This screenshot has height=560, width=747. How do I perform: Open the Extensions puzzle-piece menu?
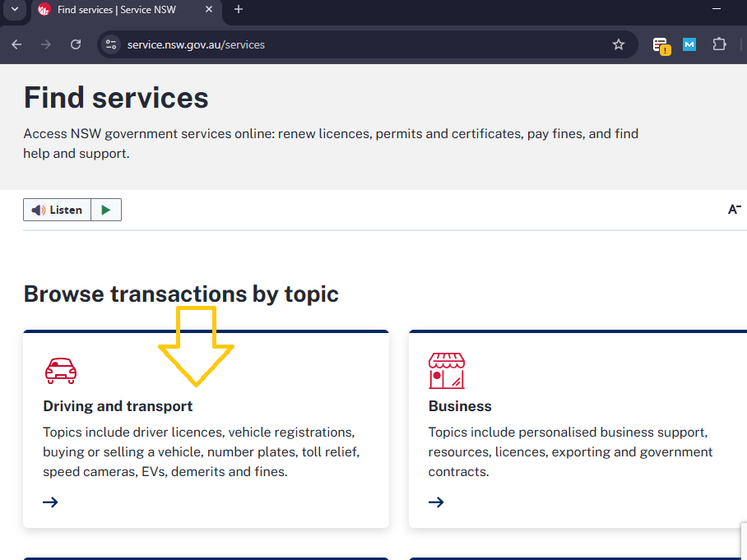[719, 44]
